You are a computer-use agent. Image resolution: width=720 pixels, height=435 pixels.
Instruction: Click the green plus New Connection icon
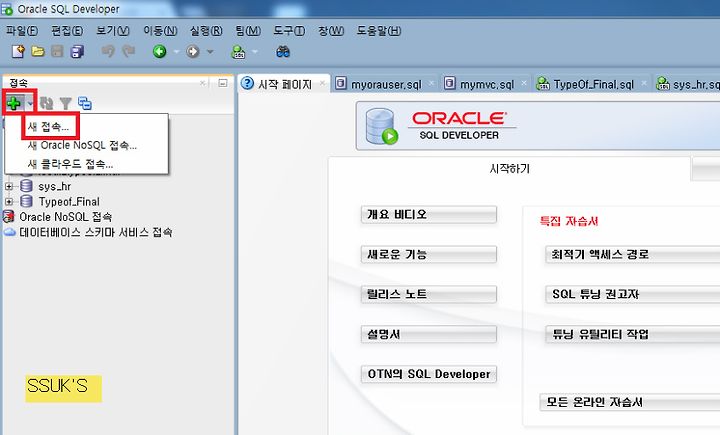pyautogui.click(x=14, y=103)
